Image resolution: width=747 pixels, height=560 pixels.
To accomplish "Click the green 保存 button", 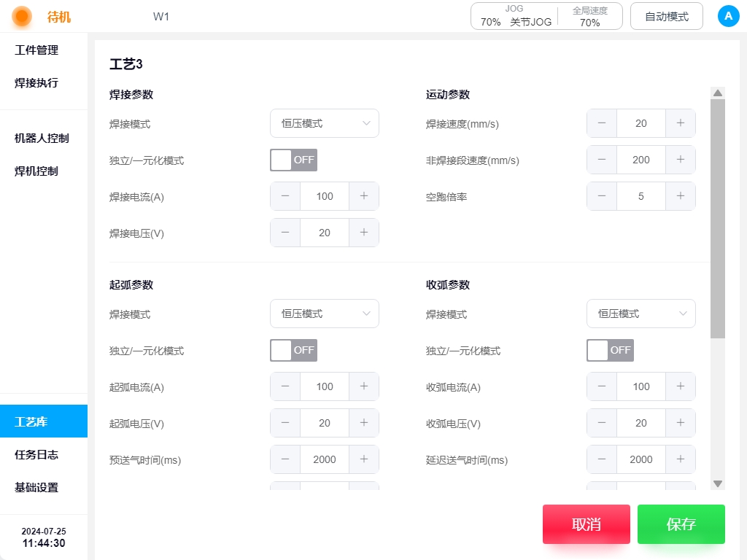I will click(x=681, y=524).
